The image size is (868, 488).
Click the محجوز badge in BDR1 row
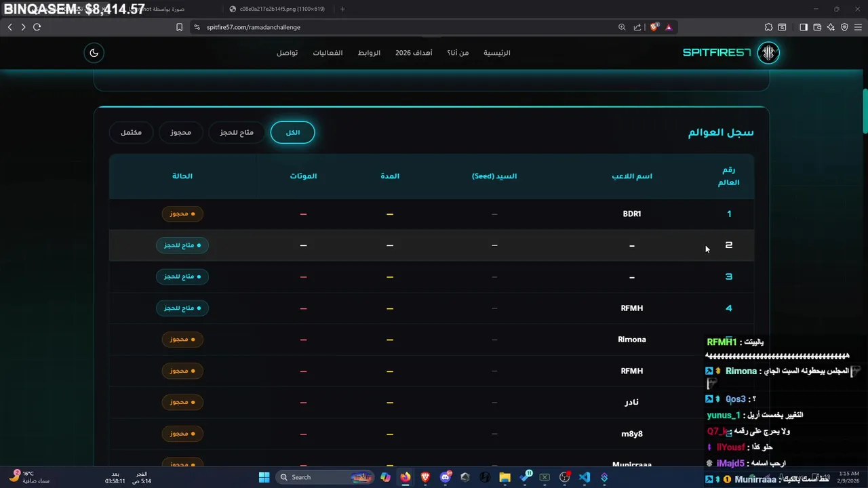pyautogui.click(x=182, y=213)
